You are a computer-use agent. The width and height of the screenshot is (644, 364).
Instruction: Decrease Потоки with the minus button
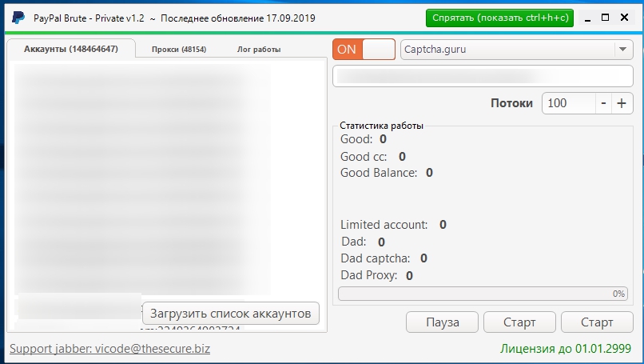pos(603,103)
